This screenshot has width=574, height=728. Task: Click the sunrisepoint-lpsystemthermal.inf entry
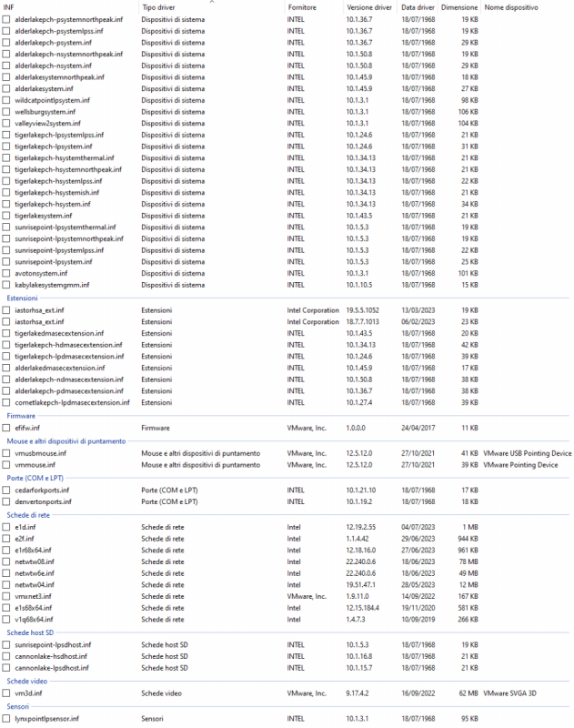(65, 227)
